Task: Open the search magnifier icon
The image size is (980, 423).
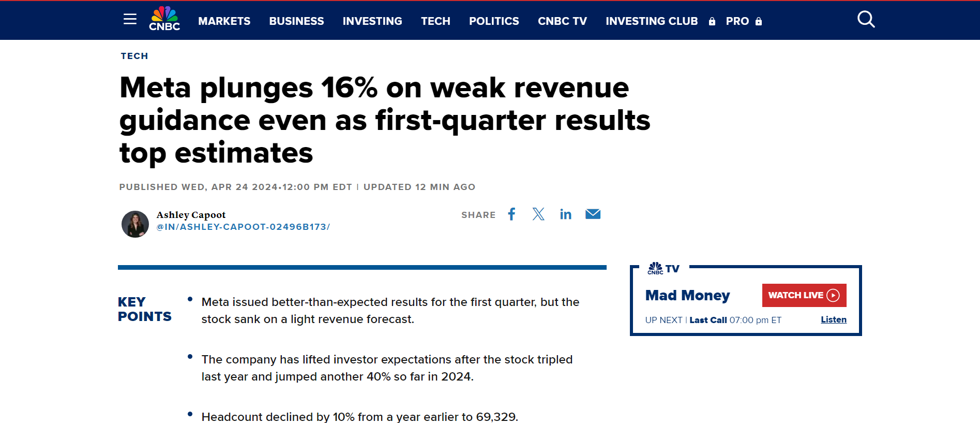Action: [x=866, y=20]
